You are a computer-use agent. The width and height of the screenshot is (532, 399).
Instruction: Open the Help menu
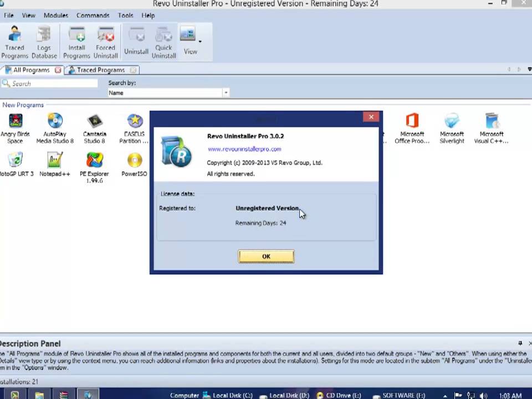(148, 16)
